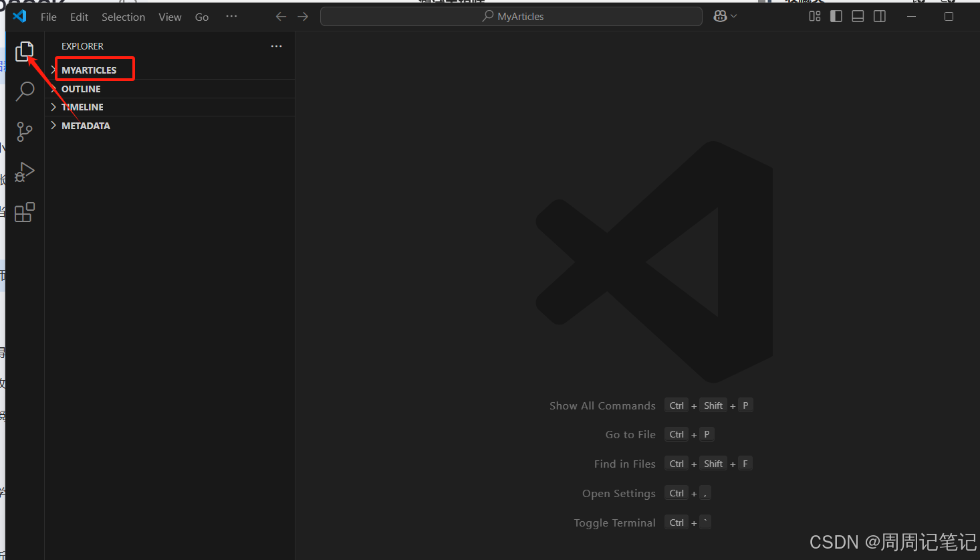The height and width of the screenshot is (560, 980).
Task: Click the MyArticles command center search box
Action: [511, 16]
